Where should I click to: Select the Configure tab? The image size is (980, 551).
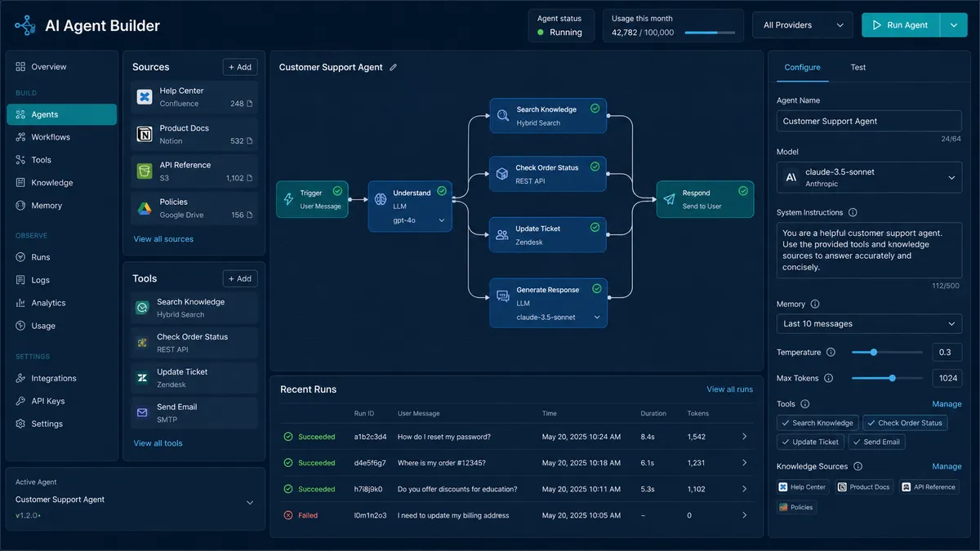click(802, 68)
